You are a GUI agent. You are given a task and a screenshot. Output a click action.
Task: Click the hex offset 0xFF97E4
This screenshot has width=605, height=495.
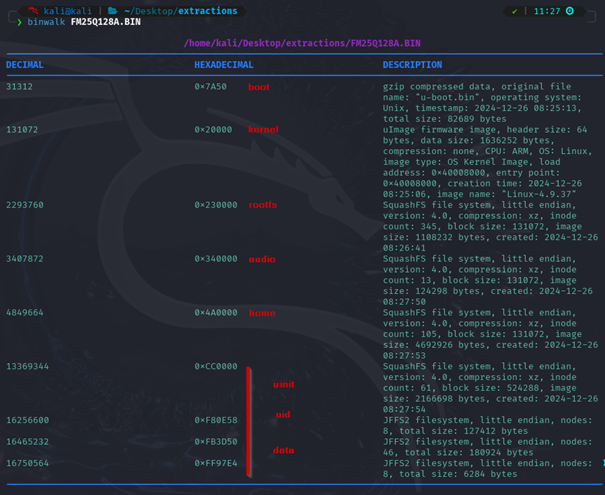point(216,463)
